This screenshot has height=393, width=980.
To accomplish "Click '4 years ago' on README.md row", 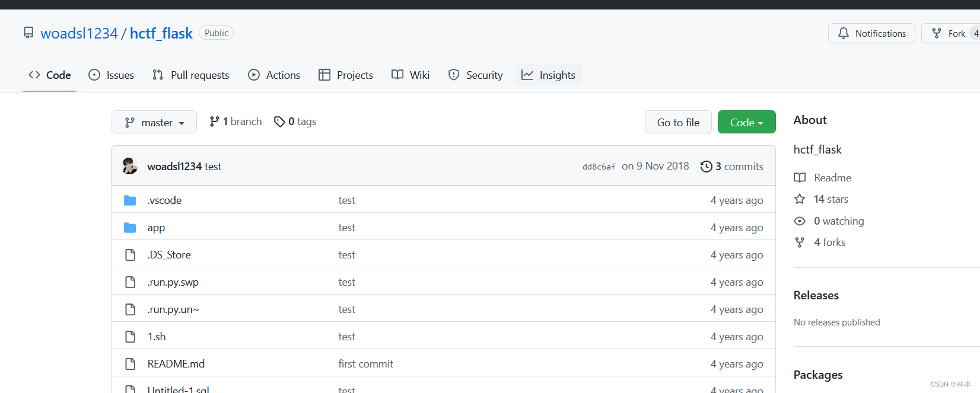I will (737, 364).
